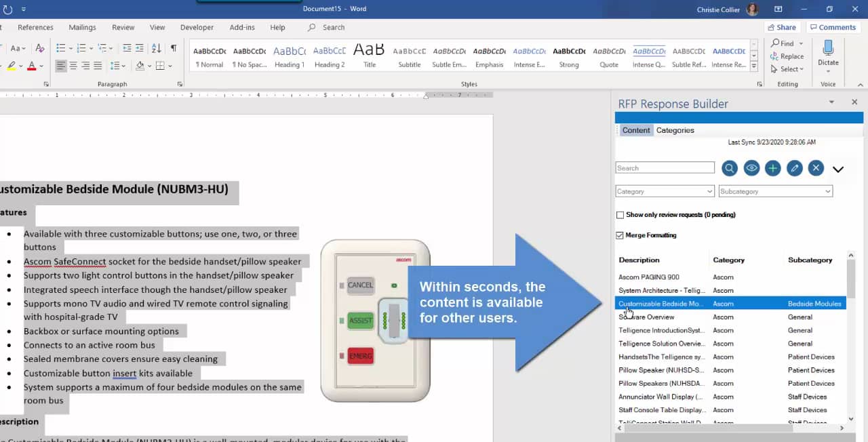The height and width of the screenshot is (442, 868).
Task: Open the Add-ins ribbon tab
Action: pos(242,28)
